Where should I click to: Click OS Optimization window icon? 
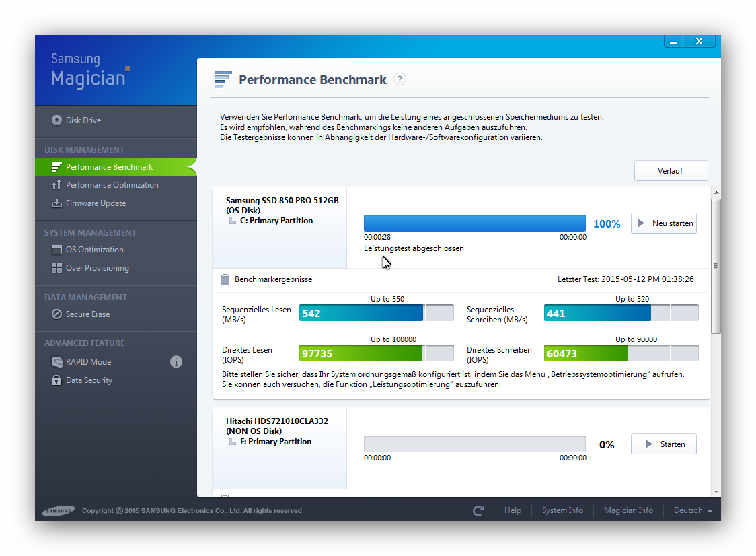pyautogui.click(x=56, y=250)
